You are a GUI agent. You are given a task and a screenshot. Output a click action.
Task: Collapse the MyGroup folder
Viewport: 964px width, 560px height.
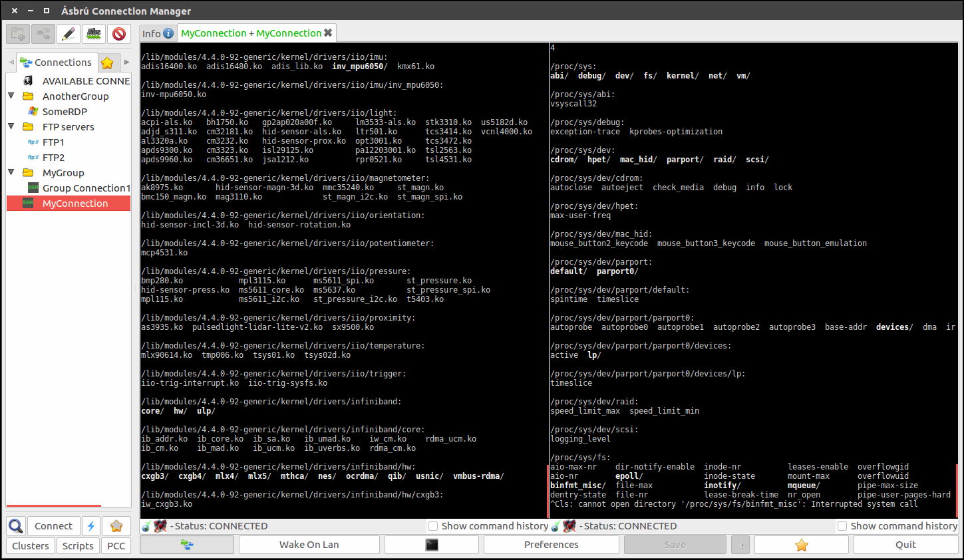pyautogui.click(x=11, y=172)
